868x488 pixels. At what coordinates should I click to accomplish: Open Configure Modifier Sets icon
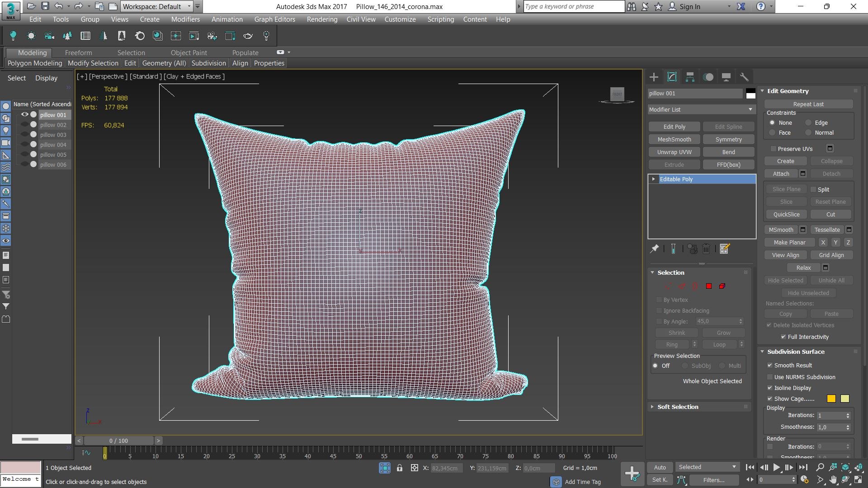pos(725,249)
